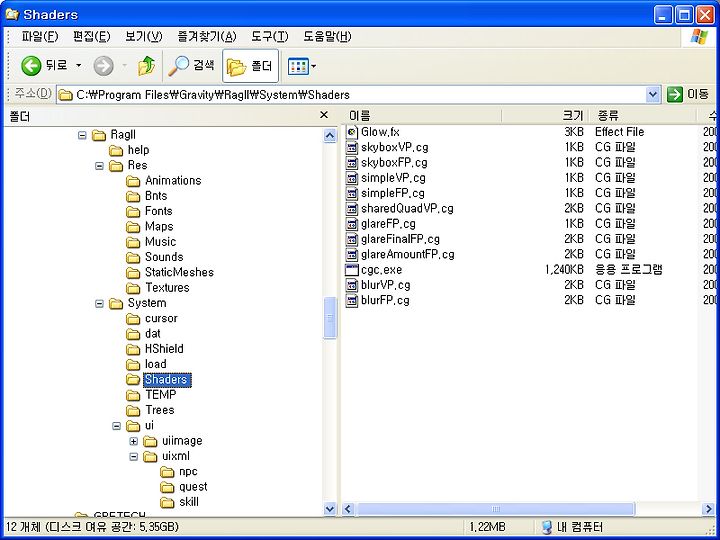Select the quest folder in tree

[193, 487]
